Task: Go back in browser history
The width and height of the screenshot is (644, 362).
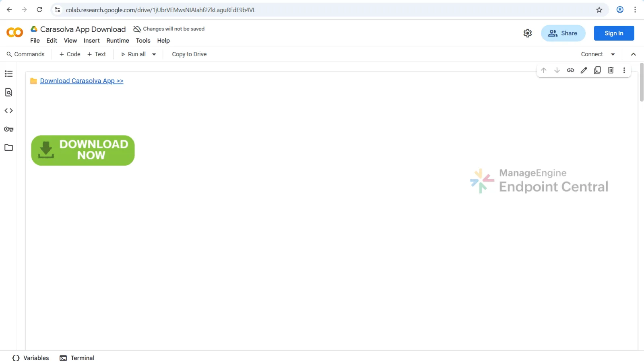Action: (9, 10)
